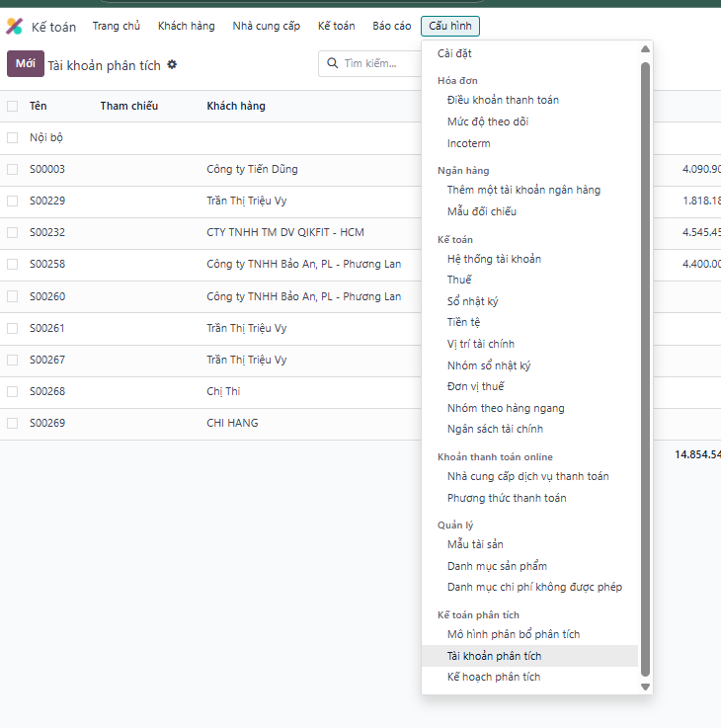This screenshot has width=721, height=728.
Task: Check the S00229 row checkbox
Action: coord(13,202)
